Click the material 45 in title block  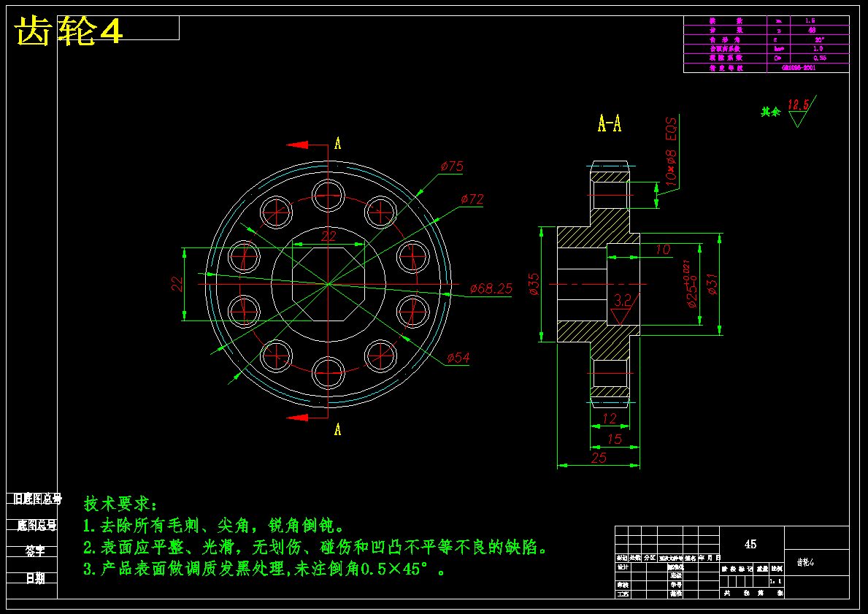pos(750,544)
